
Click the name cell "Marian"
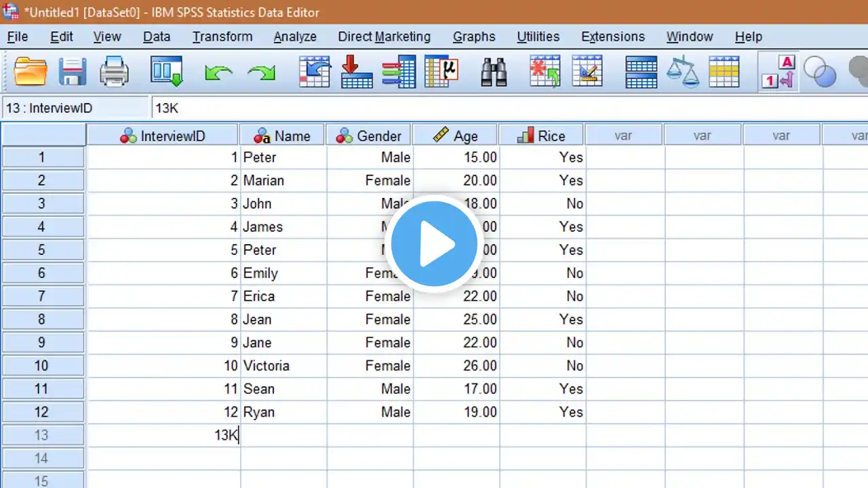coord(264,180)
